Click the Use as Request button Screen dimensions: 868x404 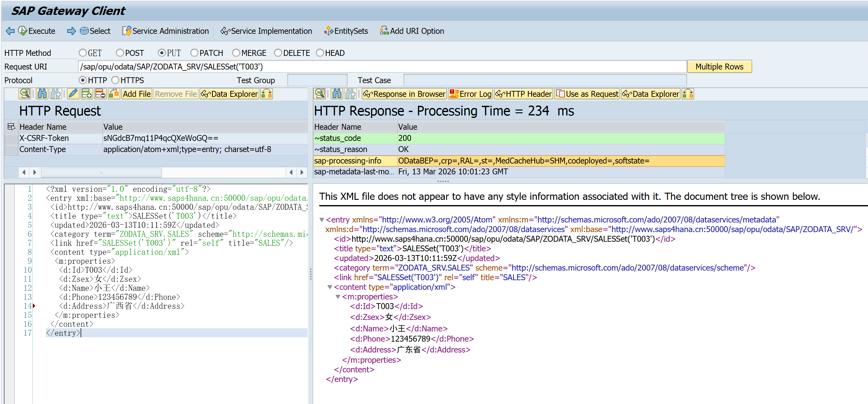point(587,94)
